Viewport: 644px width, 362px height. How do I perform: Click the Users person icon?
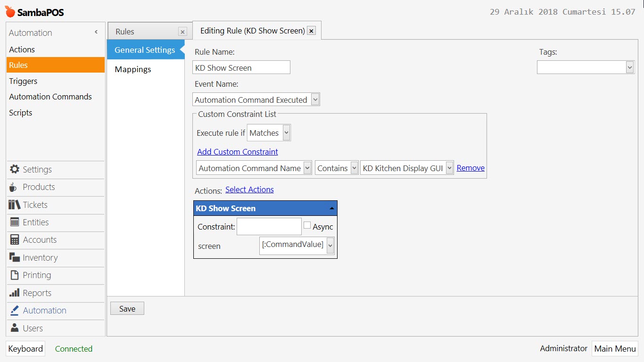pyautogui.click(x=15, y=328)
